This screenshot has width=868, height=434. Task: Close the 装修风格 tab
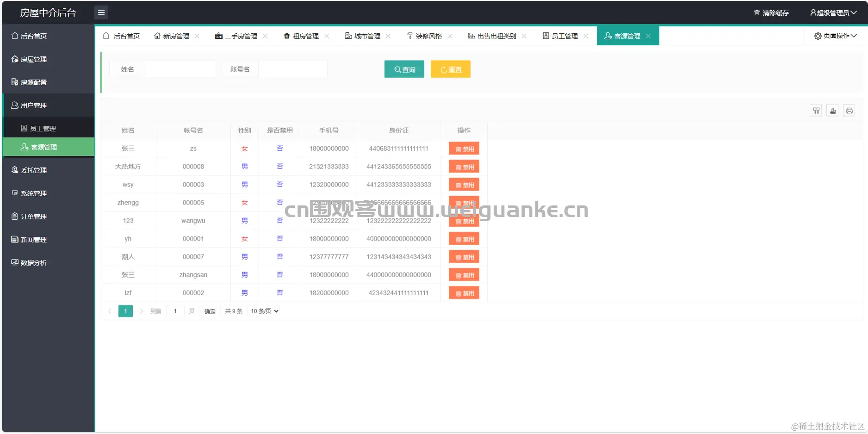(x=450, y=36)
